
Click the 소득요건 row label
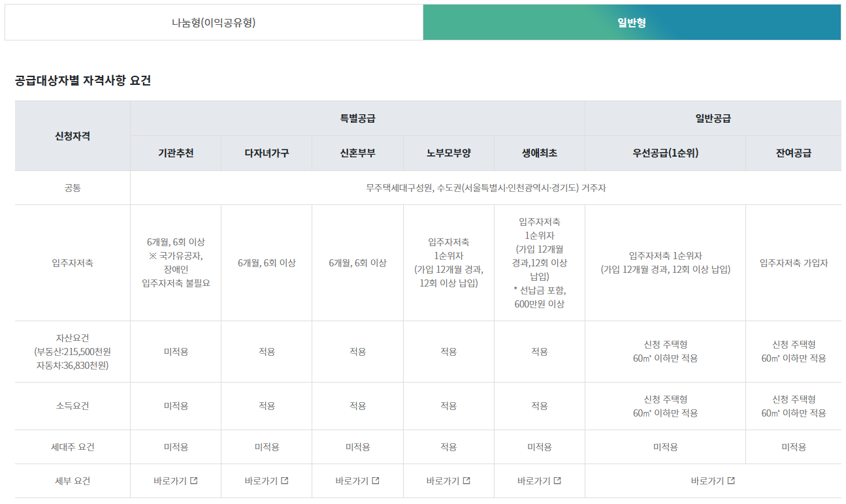tap(73, 406)
